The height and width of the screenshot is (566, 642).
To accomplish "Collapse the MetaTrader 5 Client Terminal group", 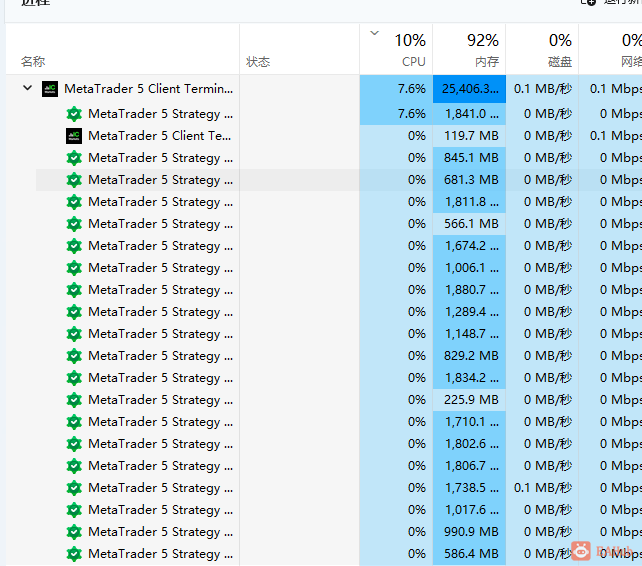I will (27, 88).
